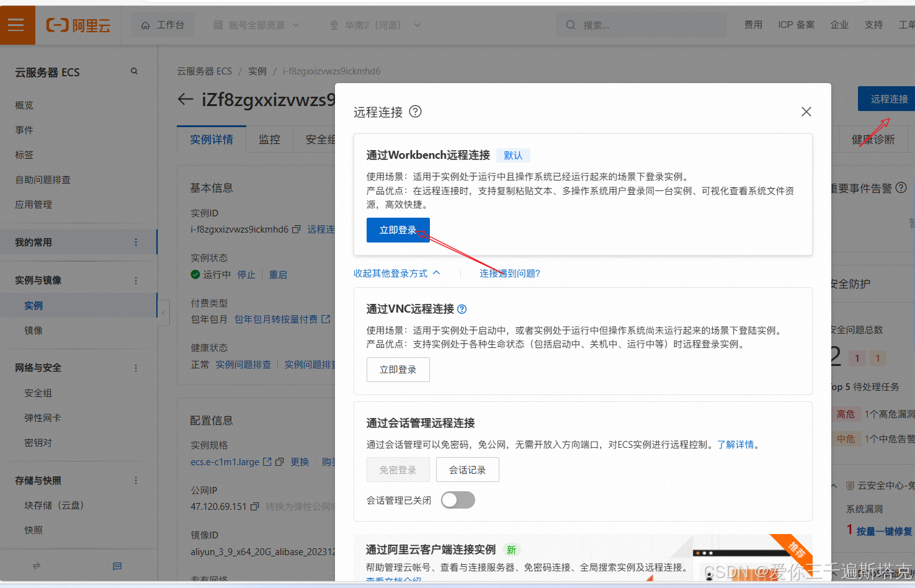
Task: Open the 账号全部资源 dropdown
Action: point(256,25)
